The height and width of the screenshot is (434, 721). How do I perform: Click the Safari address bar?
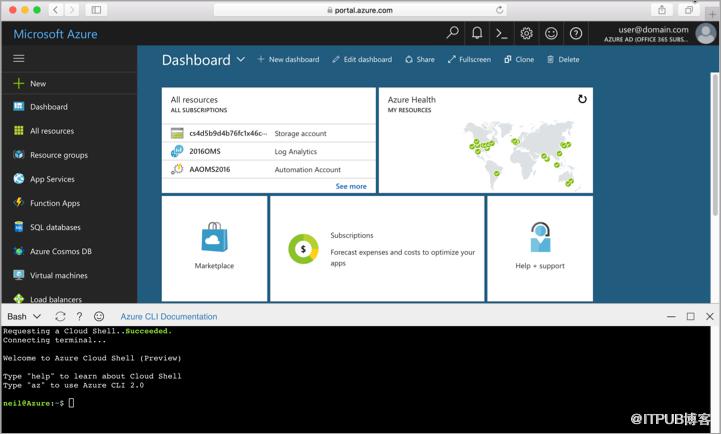pos(360,10)
